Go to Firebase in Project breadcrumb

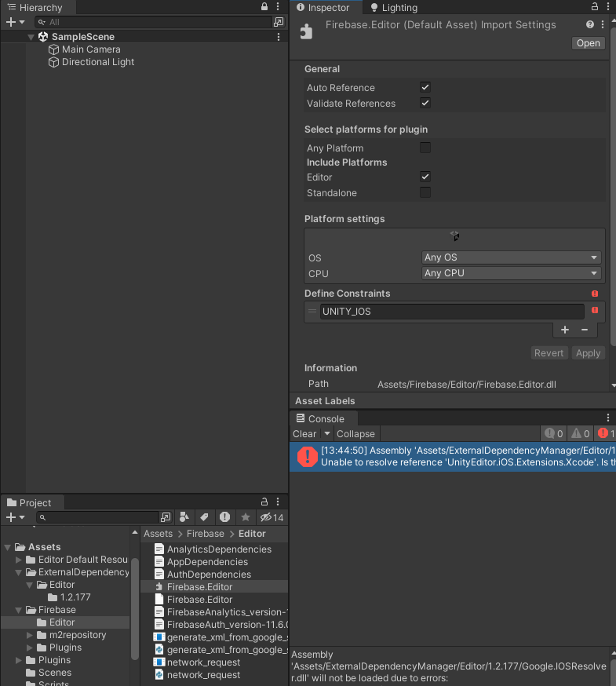205,534
